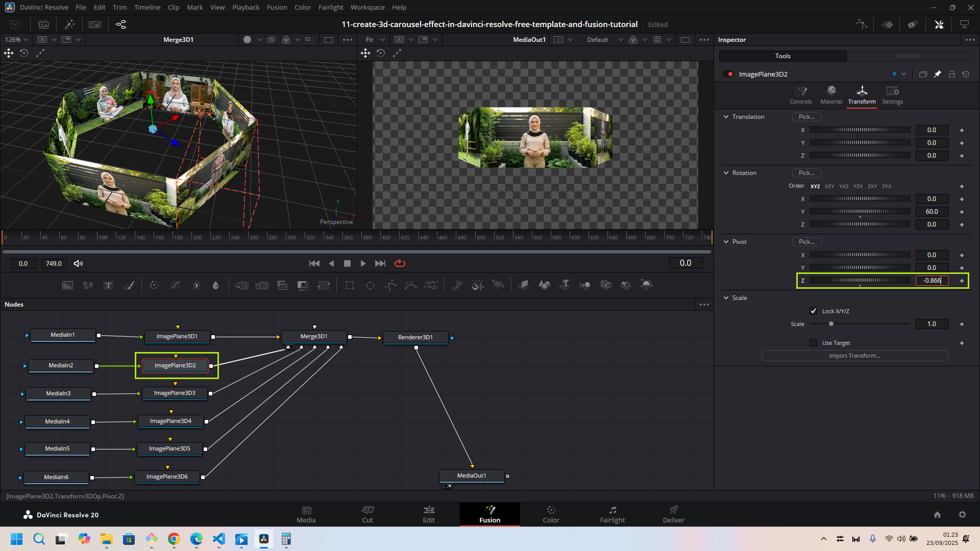Collapse the Pivot section
Image resolution: width=980 pixels, height=551 pixels.
click(726, 242)
